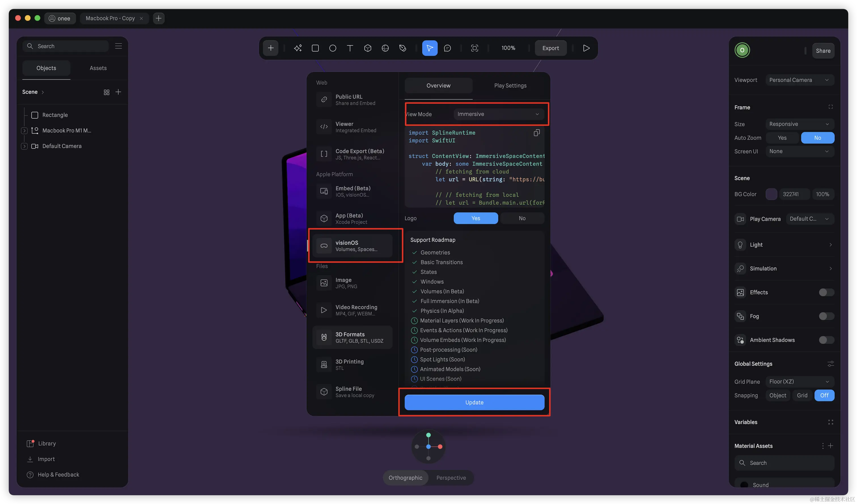
Task: Enable the Fog toggle
Action: point(826,316)
